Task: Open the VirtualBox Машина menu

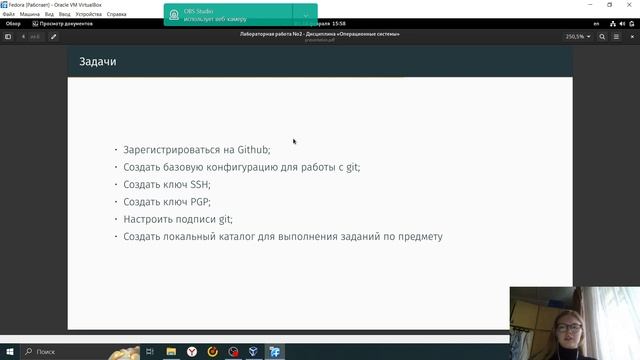Action: click(30, 14)
